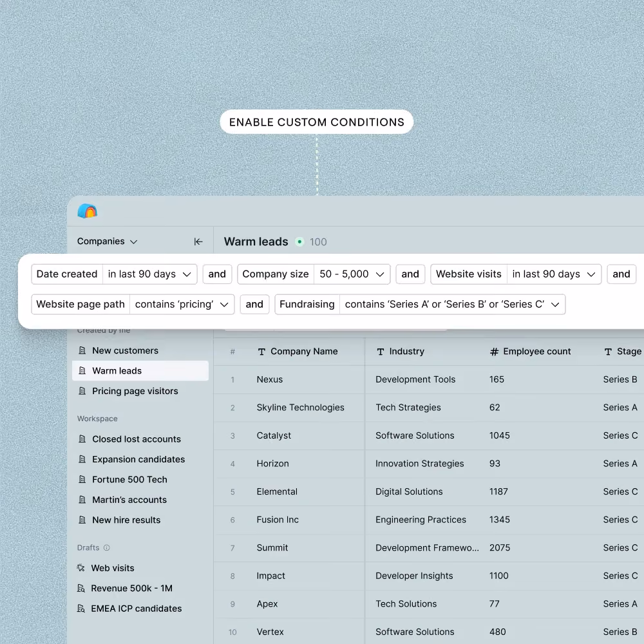The width and height of the screenshot is (644, 644).
Task: Open Company size '50 - 5,000' dropdown
Action: (x=352, y=274)
